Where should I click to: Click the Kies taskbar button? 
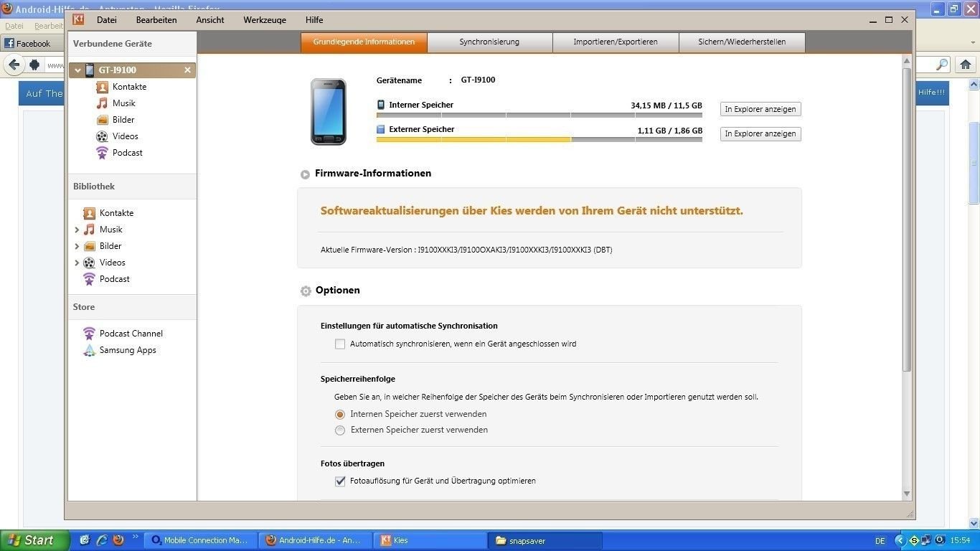(x=431, y=540)
